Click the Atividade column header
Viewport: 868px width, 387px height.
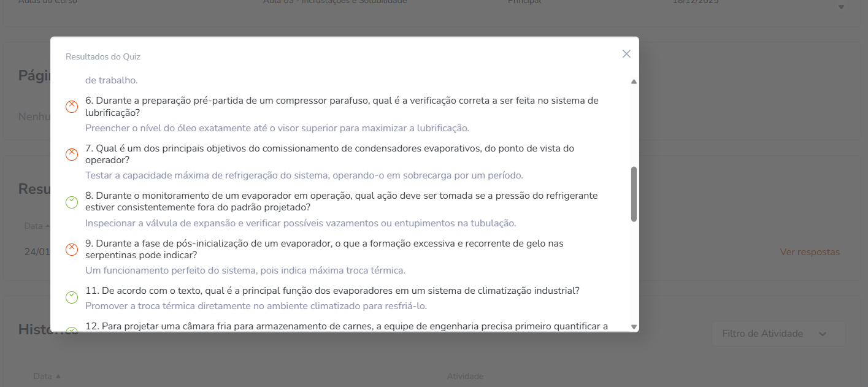tap(464, 376)
